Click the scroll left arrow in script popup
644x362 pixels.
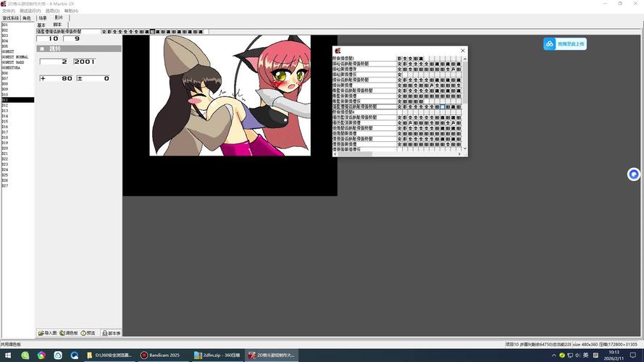pyautogui.click(x=335, y=154)
